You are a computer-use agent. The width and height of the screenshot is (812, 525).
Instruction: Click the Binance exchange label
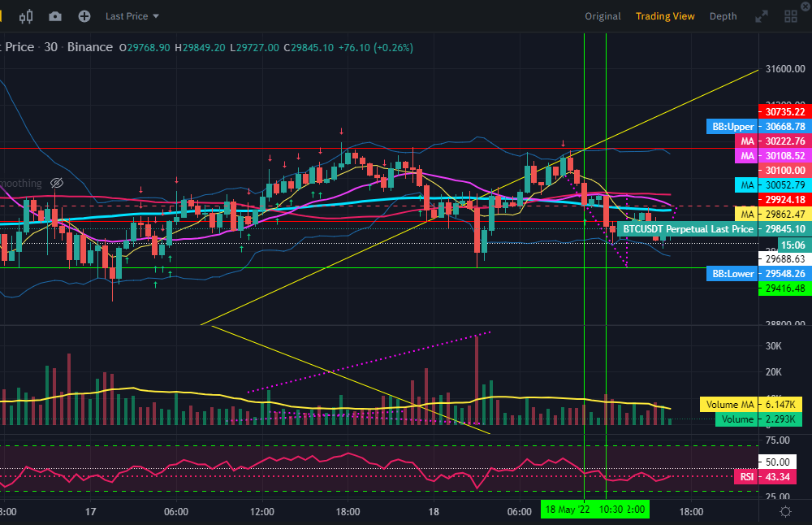click(x=89, y=47)
